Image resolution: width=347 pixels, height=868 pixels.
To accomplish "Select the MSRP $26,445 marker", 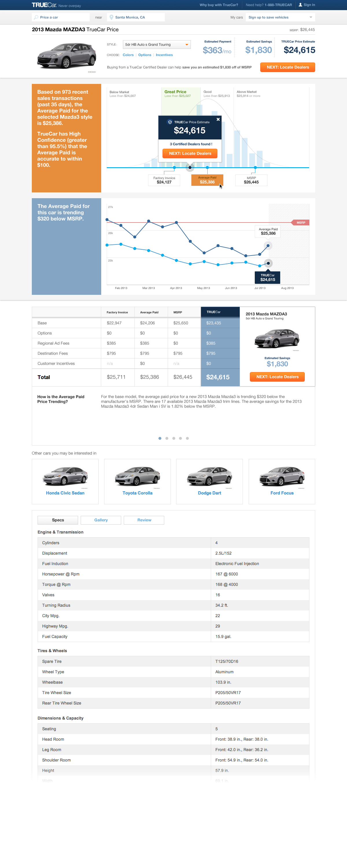I will [251, 180].
